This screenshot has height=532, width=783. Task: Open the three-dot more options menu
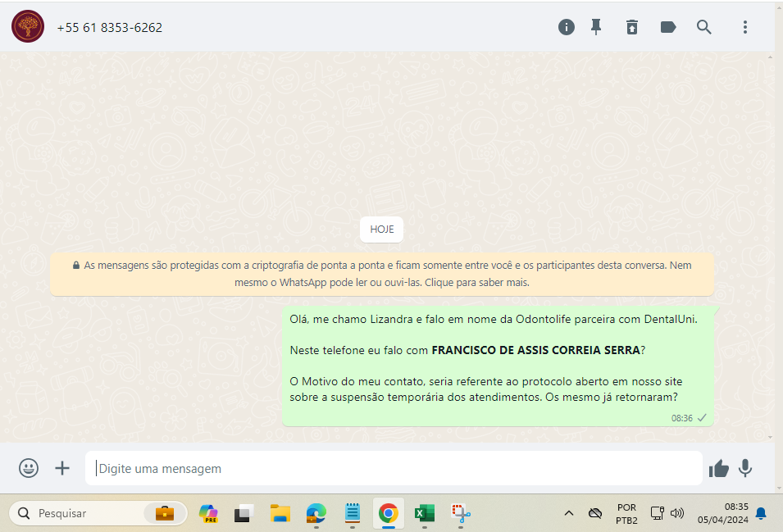point(745,27)
